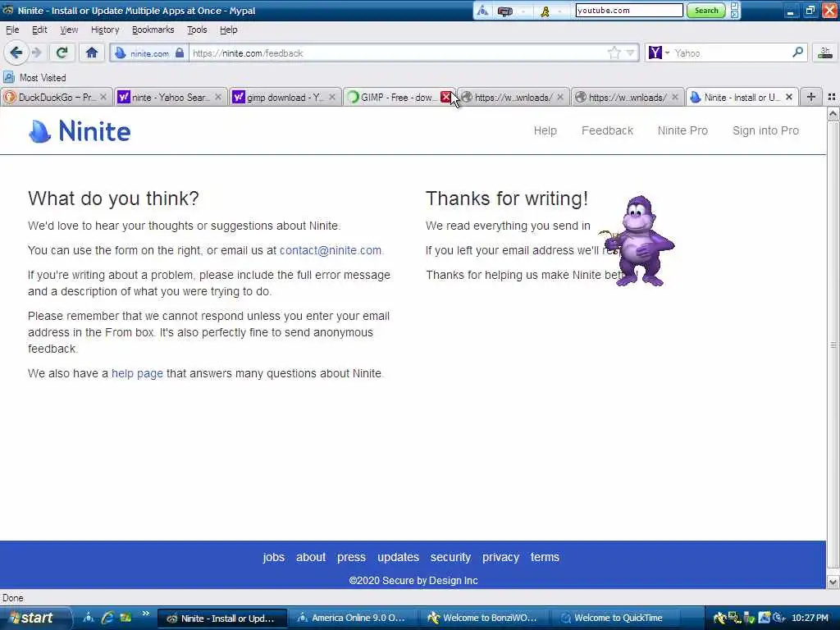Open the about footer link
The height and width of the screenshot is (630, 840).
[x=311, y=557]
